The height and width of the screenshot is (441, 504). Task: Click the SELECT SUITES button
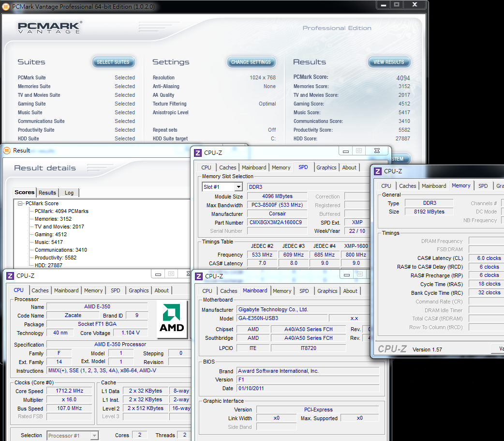(x=113, y=62)
